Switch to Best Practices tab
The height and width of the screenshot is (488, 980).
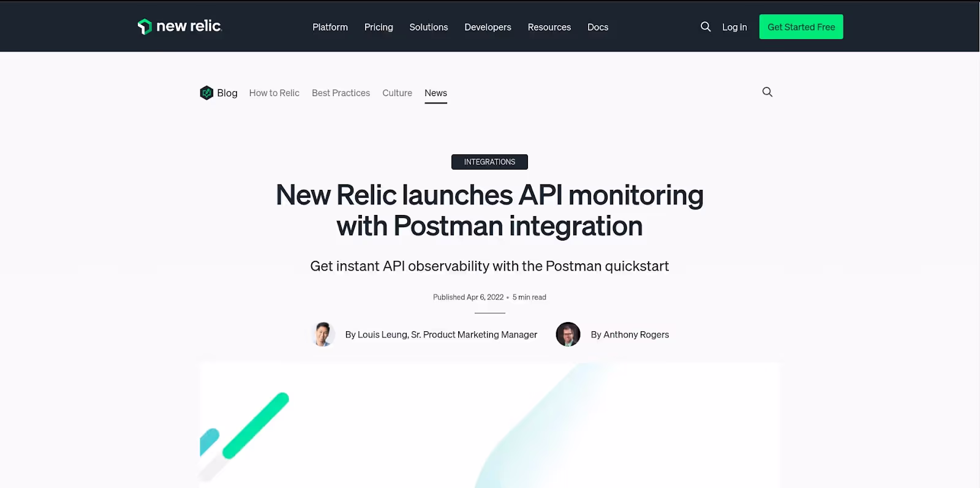coord(341,93)
